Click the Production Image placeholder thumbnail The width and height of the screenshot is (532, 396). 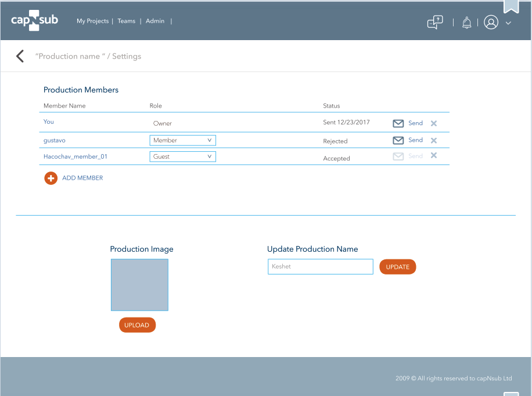pos(139,285)
